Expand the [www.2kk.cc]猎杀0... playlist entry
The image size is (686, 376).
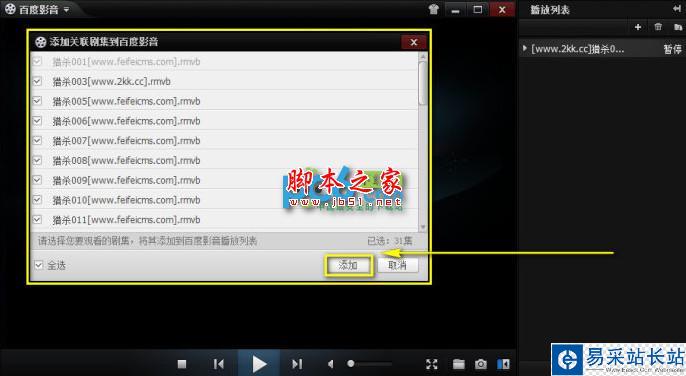(x=524, y=48)
